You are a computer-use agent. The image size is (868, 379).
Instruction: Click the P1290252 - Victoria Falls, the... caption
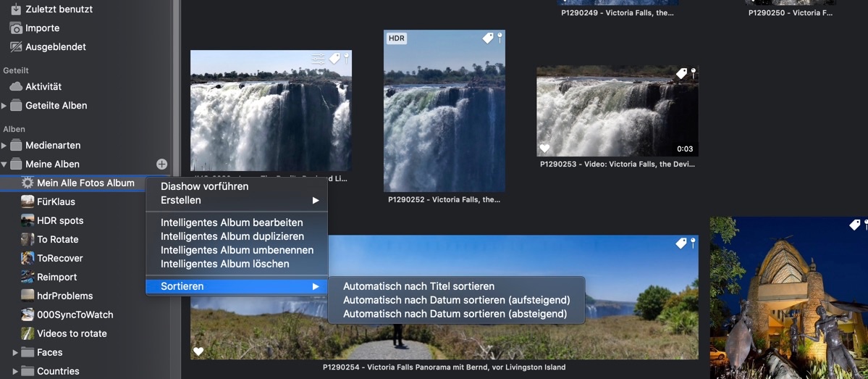point(444,199)
